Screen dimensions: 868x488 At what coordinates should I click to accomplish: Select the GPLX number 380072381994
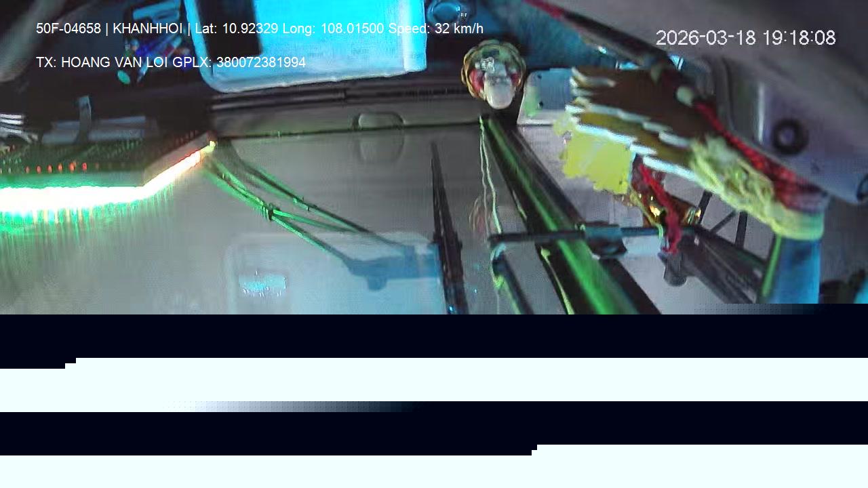click(x=260, y=62)
